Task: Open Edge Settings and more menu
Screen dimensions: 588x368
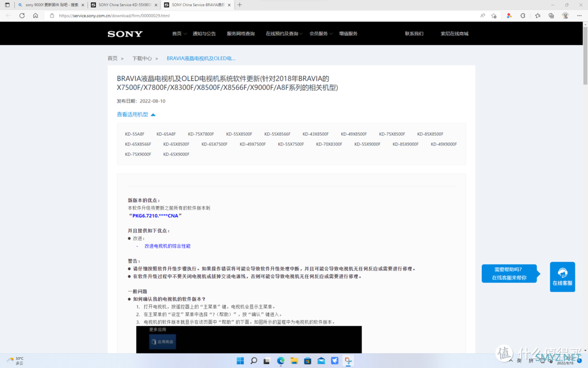Action: (x=579, y=16)
